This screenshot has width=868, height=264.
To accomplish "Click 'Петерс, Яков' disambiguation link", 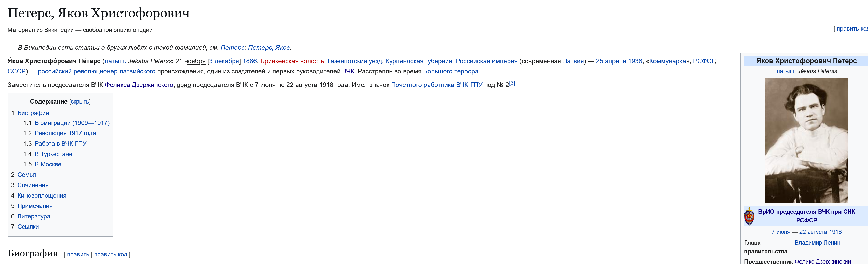I will pyautogui.click(x=269, y=47).
